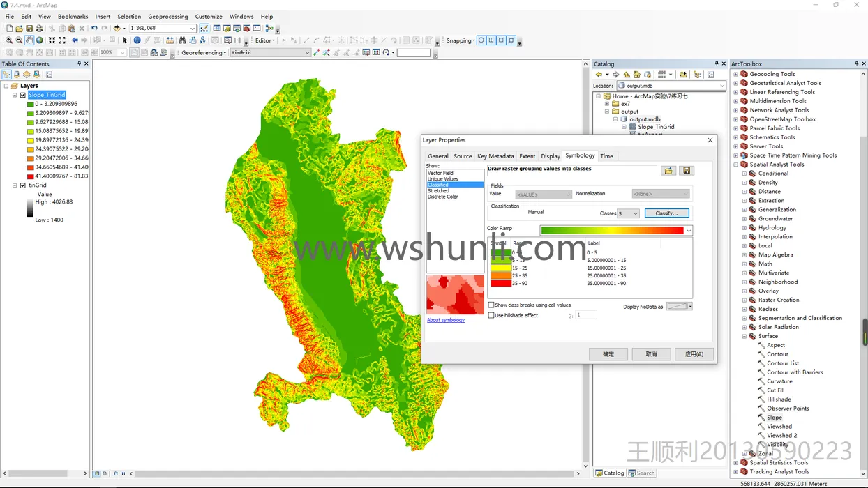Open the Catalog Location dropdown
The image size is (868, 488).
722,86
